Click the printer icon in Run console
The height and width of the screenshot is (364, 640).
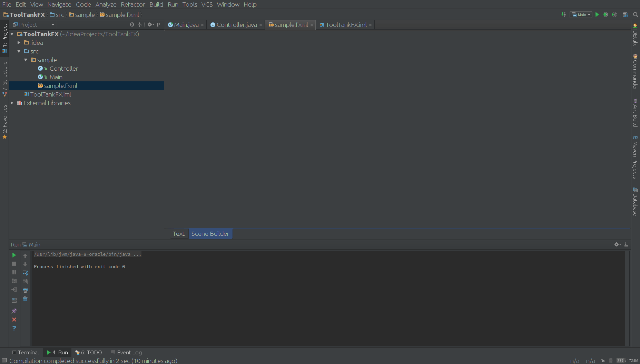pos(25,290)
